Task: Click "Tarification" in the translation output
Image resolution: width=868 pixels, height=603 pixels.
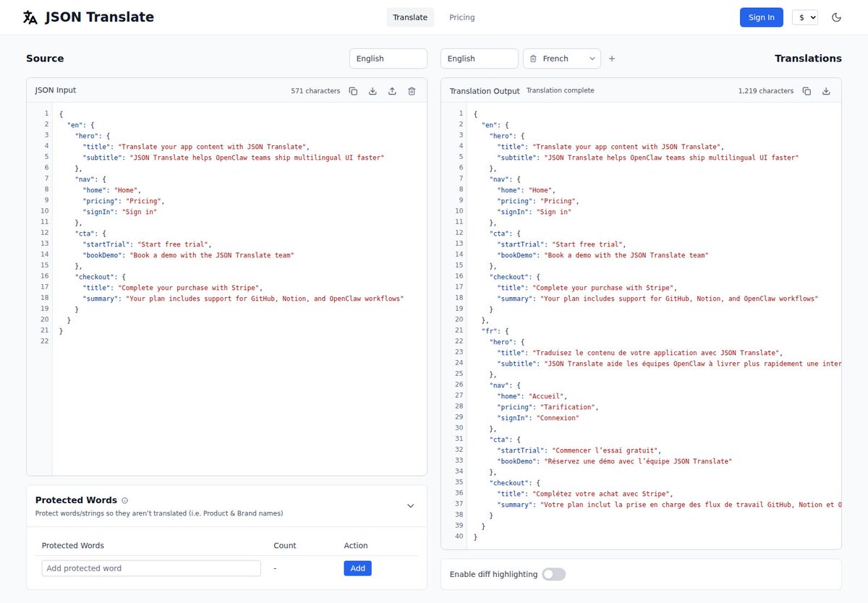Action: click(569, 406)
